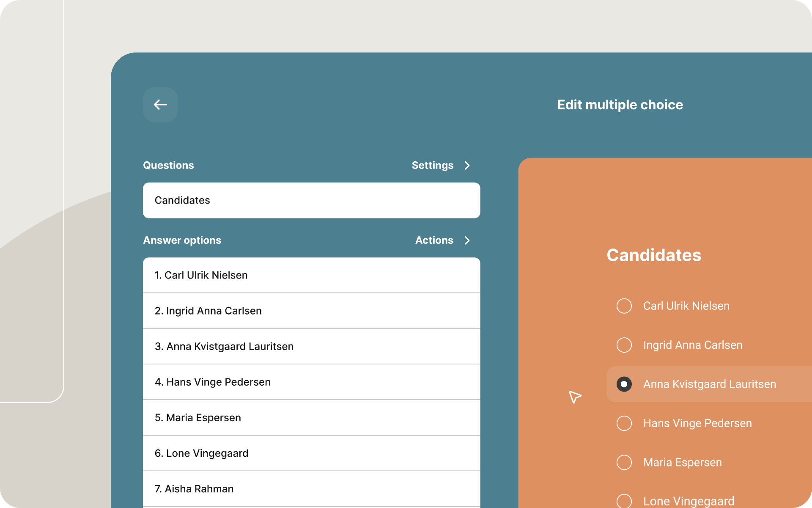The height and width of the screenshot is (508, 812).
Task: Click the Candidates preview heading
Action: click(x=654, y=255)
